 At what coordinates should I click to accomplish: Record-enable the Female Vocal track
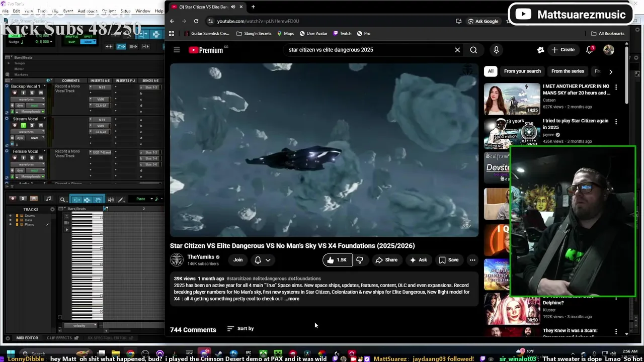pos(15,158)
